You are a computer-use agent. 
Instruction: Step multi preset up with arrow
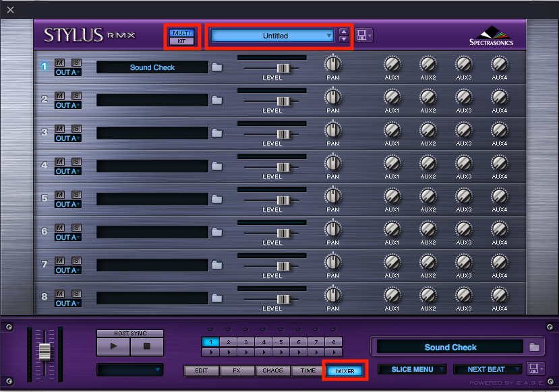[344, 32]
